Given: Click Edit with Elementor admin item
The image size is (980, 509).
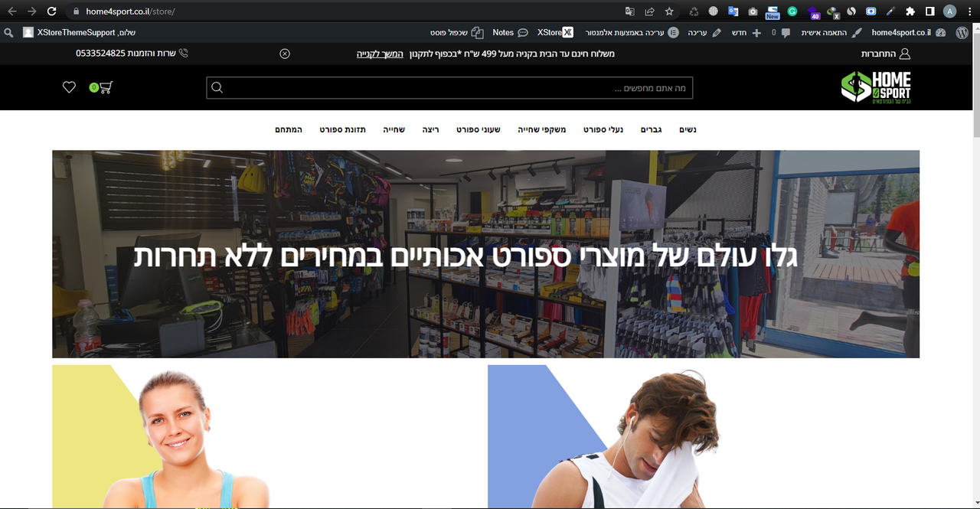Looking at the screenshot, I should (632, 33).
